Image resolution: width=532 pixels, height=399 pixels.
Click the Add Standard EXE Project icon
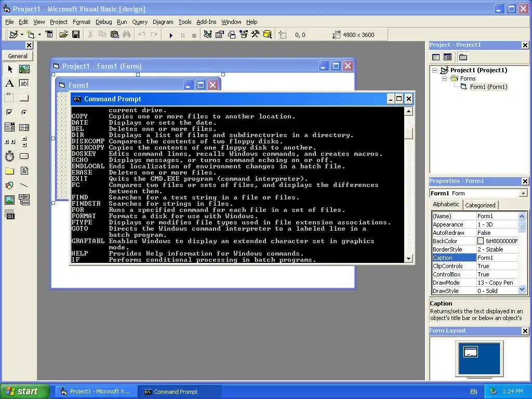[x=14, y=35]
